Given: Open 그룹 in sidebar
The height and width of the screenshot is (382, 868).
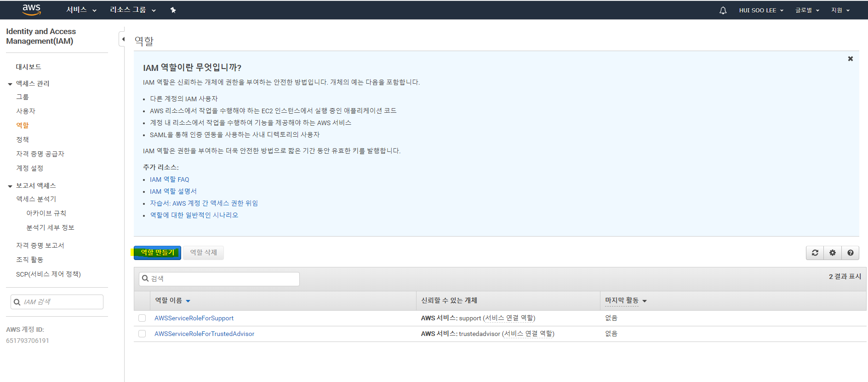Looking at the screenshot, I should pyautogui.click(x=23, y=97).
